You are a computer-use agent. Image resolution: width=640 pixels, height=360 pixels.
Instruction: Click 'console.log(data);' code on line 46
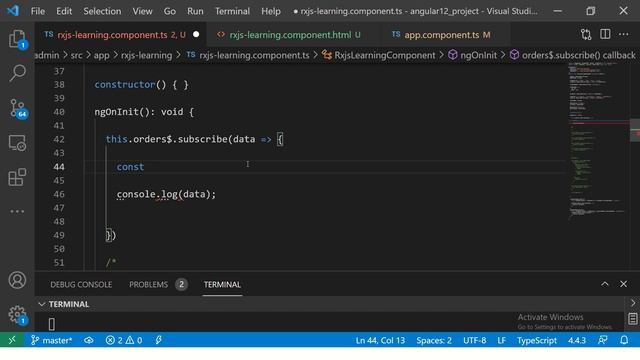[166, 194]
